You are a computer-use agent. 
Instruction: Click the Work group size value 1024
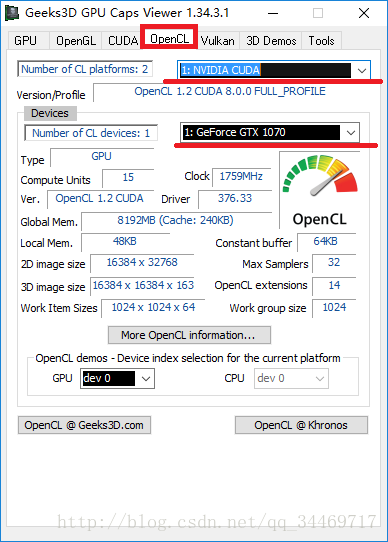click(334, 307)
